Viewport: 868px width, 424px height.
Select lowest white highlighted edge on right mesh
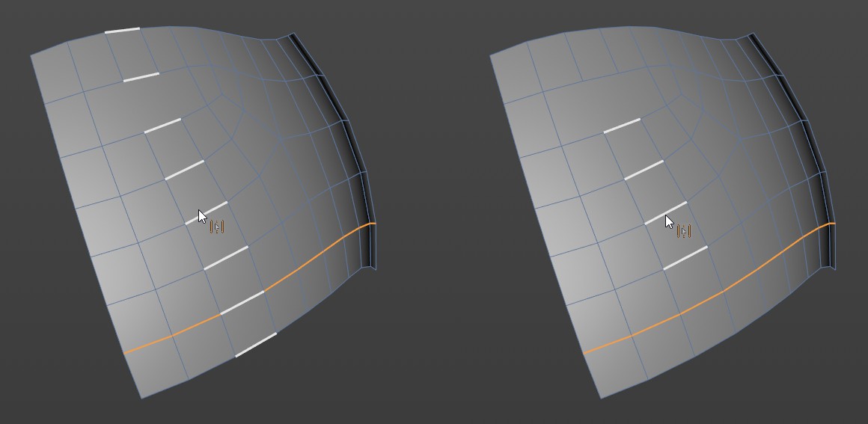tap(685, 258)
